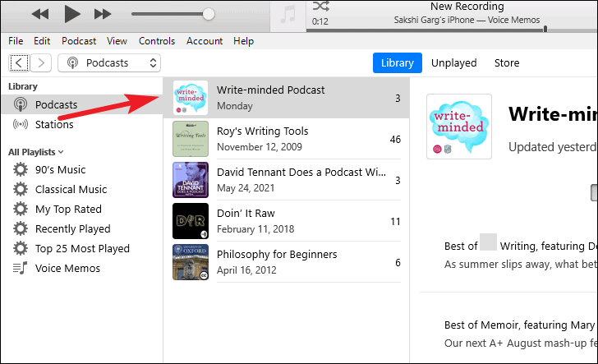Collapse the All Playlists section
598x364 pixels.
[36, 152]
